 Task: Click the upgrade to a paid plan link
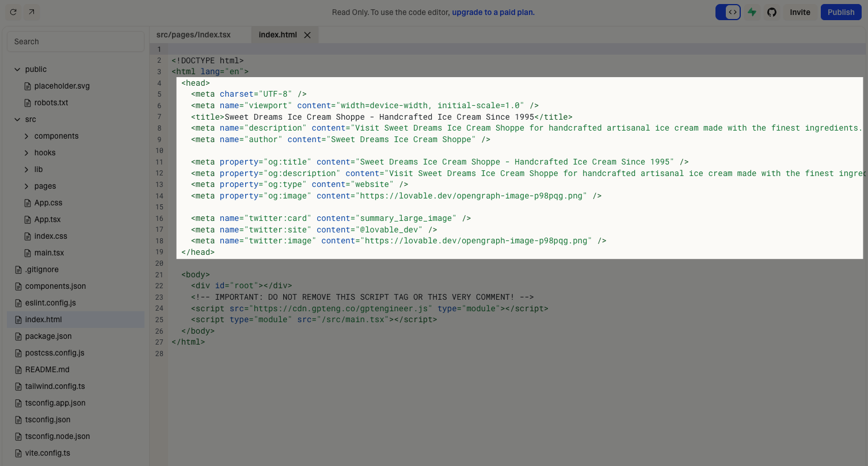[x=493, y=12]
